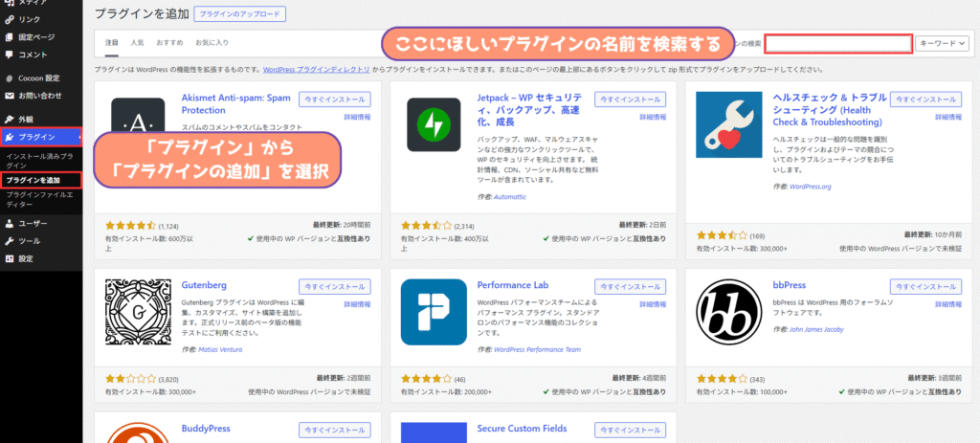980x443 pixels.
Task: Install Jetpack plugin now
Action: point(630,100)
